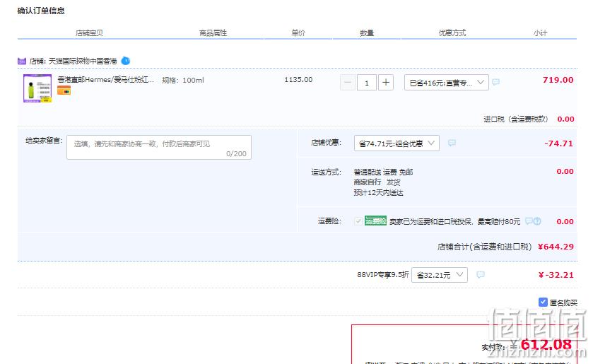The image size is (593, 364).
Task: Expand the 省74.71元 组合优惠 dropdown
Action: click(x=397, y=143)
